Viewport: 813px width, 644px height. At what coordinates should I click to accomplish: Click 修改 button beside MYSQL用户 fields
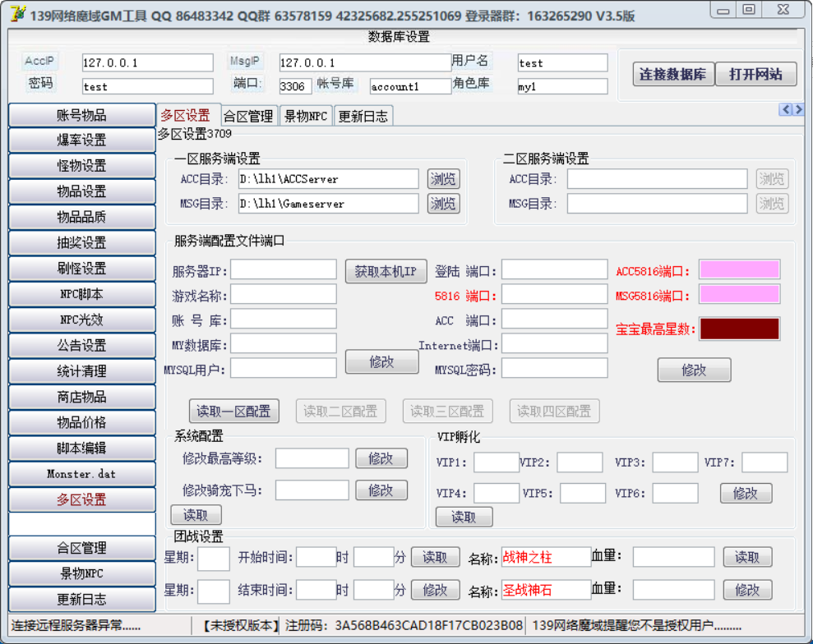point(382,361)
